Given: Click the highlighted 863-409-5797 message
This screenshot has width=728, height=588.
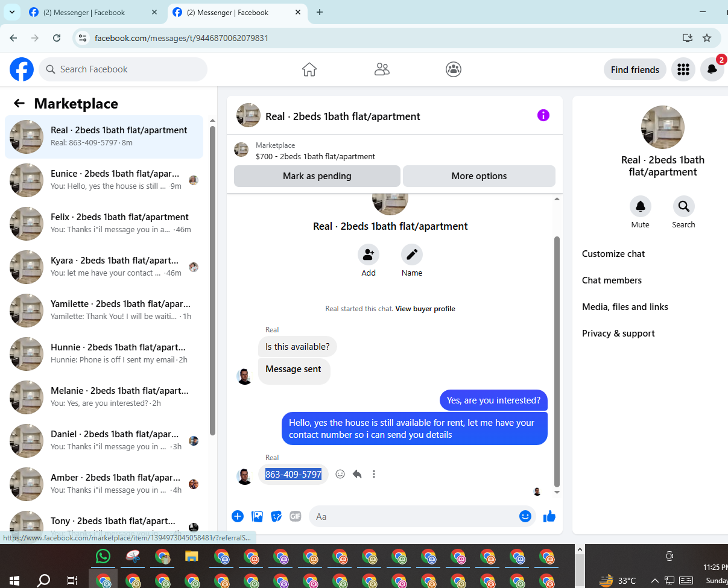Looking at the screenshot, I should pos(294,475).
